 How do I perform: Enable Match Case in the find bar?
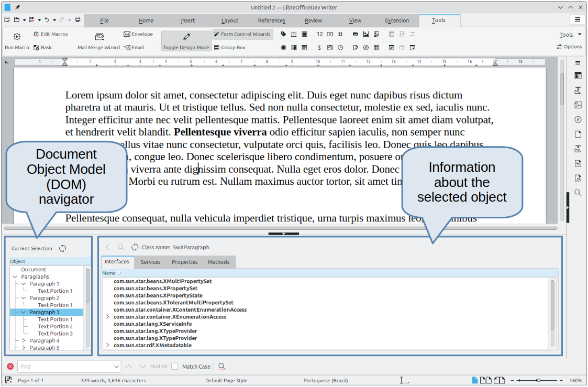(x=175, y=366)
